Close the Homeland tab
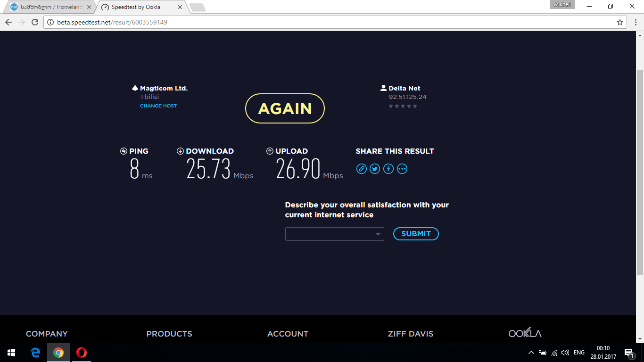The height and width of the screenshot is (362, 644). pos(88,8)
